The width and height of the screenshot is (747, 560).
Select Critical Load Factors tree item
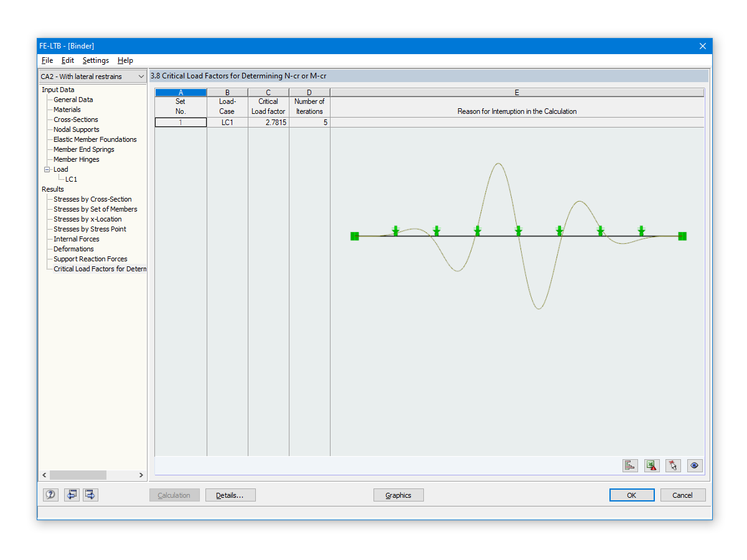[100, 269]
